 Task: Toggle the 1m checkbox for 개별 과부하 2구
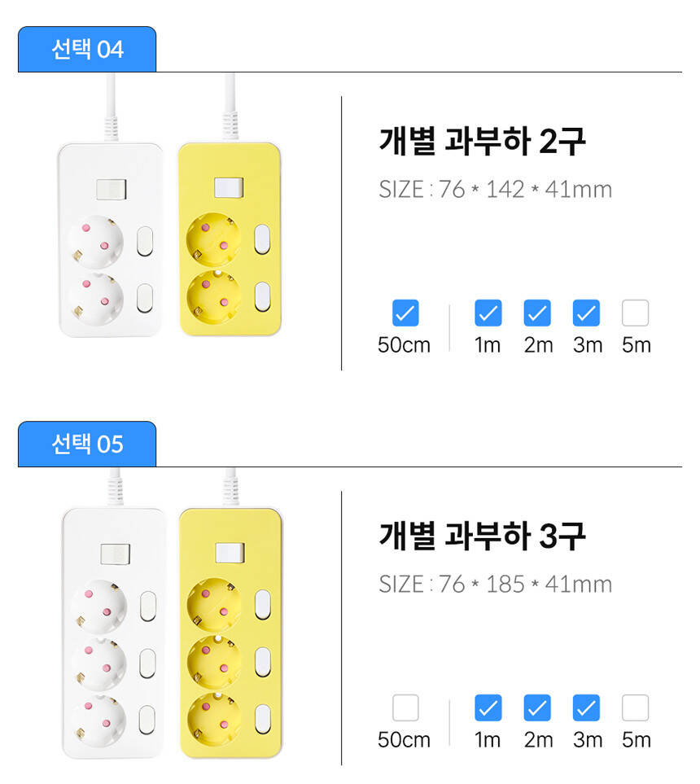click(488, 313)
